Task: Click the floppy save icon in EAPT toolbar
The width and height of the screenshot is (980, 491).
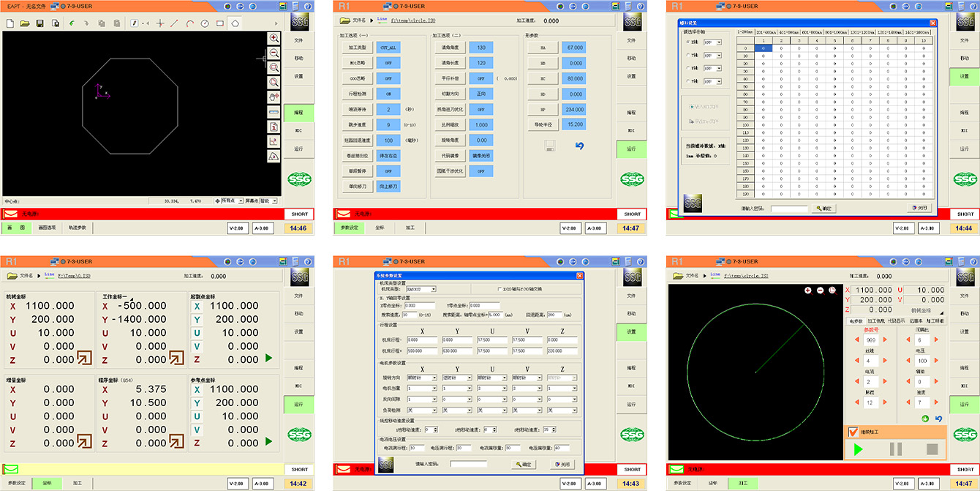Action: point(40,23)
